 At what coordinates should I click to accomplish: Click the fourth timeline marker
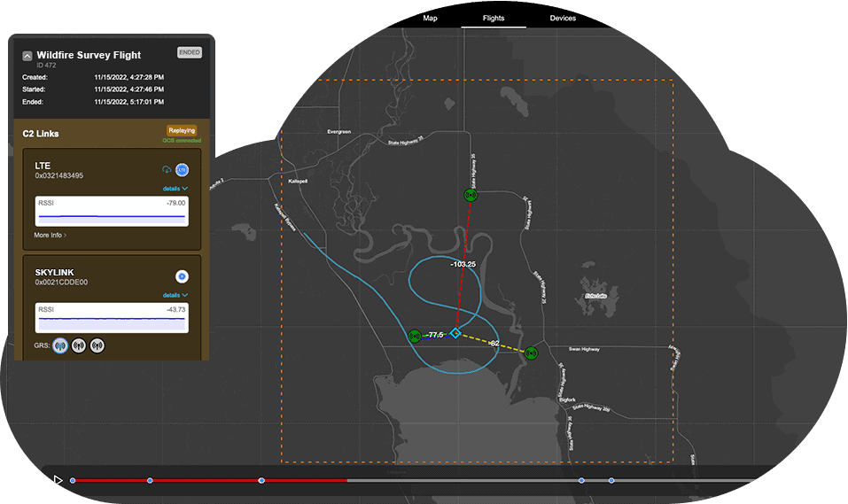581,480
